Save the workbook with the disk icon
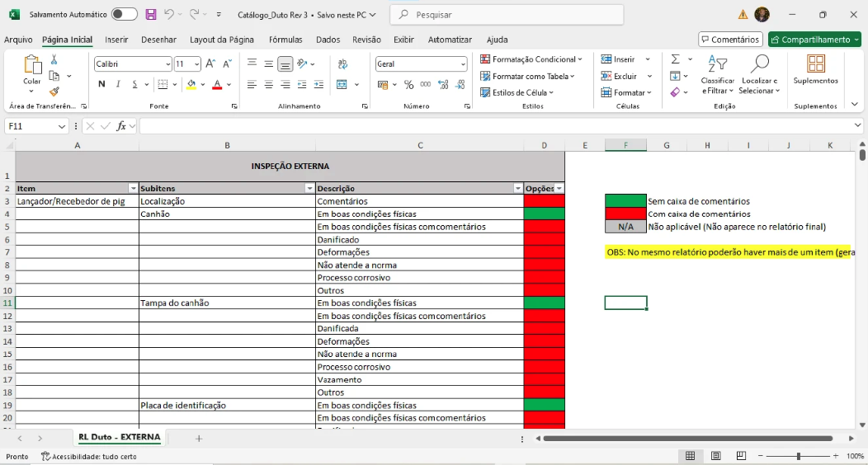The height and width of the screenshot is (465, 868). tap(150, 15)
